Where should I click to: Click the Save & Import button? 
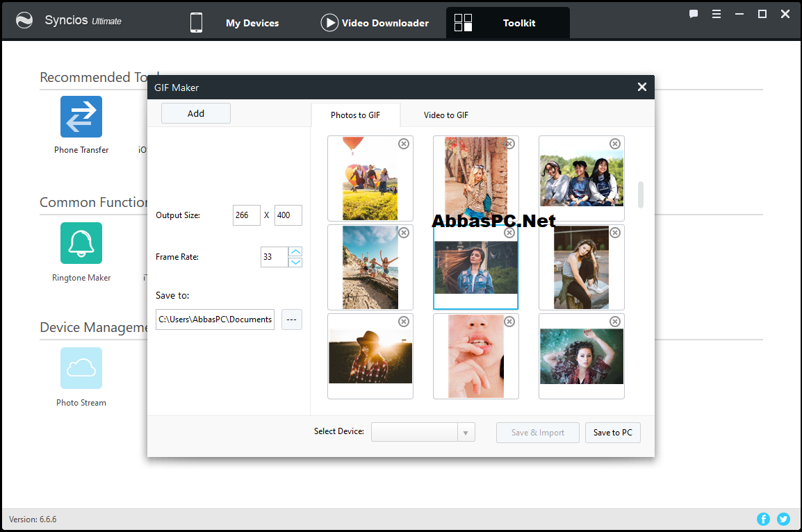538,433
